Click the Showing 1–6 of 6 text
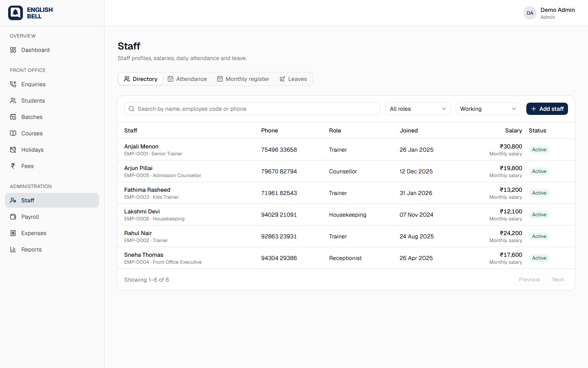 pos(147,280)
